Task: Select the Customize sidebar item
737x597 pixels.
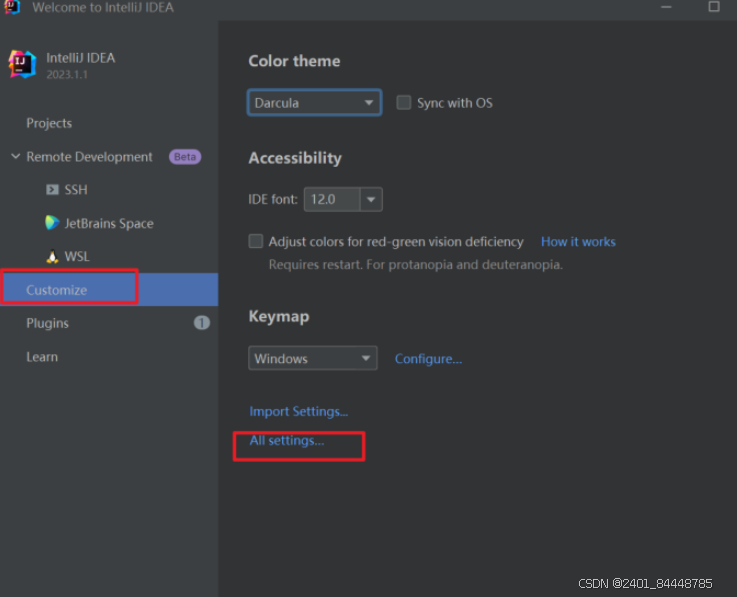Action: (x=109, y=290)
